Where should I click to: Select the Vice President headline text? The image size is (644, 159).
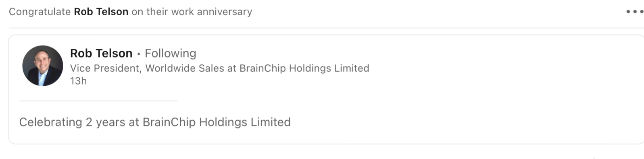point(220,68)
